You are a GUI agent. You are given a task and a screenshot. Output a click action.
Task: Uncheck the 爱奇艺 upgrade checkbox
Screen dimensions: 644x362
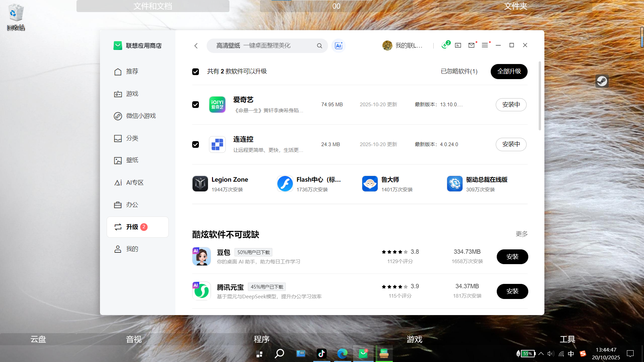196,105
